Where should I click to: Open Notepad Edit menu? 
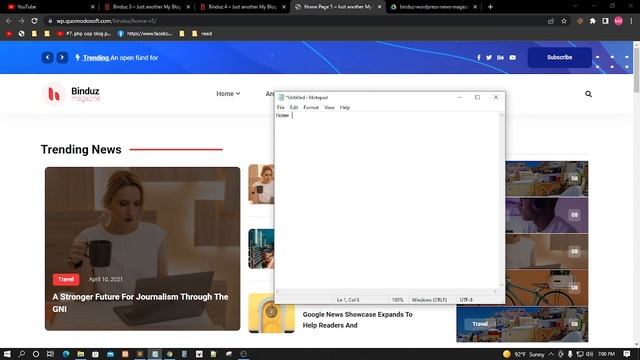pyautogui.click(x=294, y=107)
